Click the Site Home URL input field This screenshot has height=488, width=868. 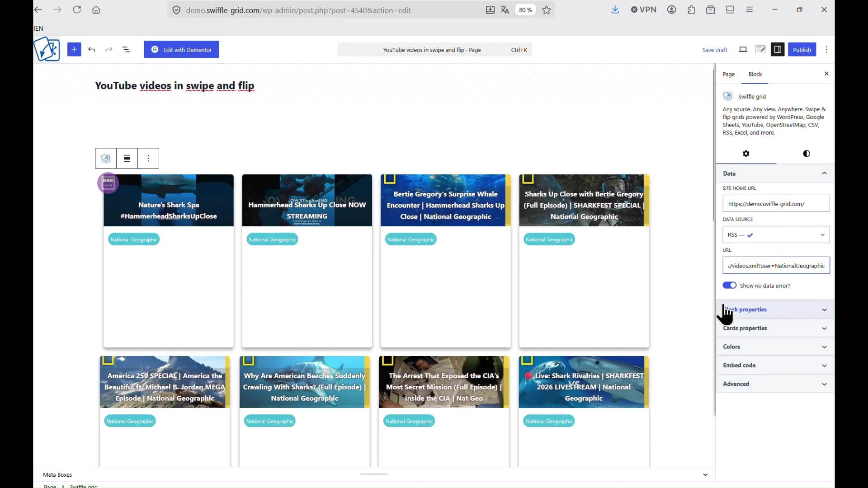776,204
